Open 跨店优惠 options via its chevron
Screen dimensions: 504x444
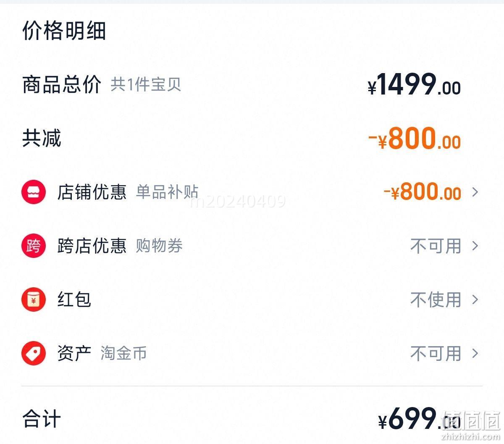475,246
